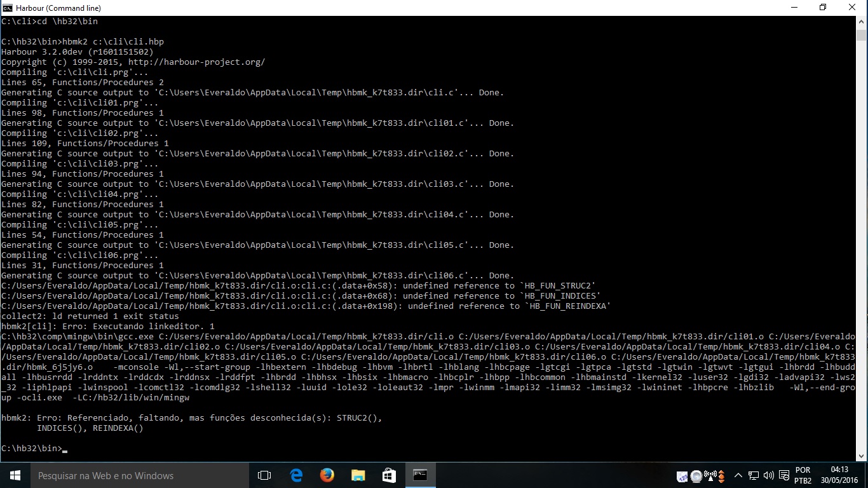Click the Pesquisar na Web e no Windows box

[x=139, y=475]
